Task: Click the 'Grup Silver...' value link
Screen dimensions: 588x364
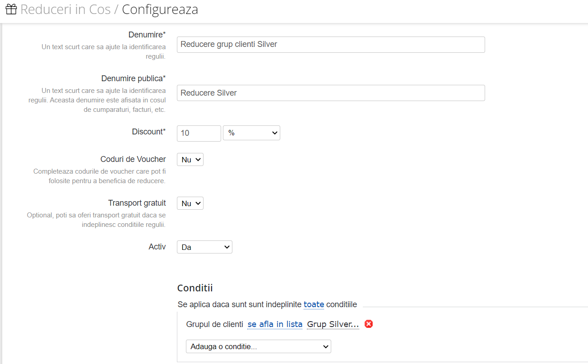Action: coord(333,324)
